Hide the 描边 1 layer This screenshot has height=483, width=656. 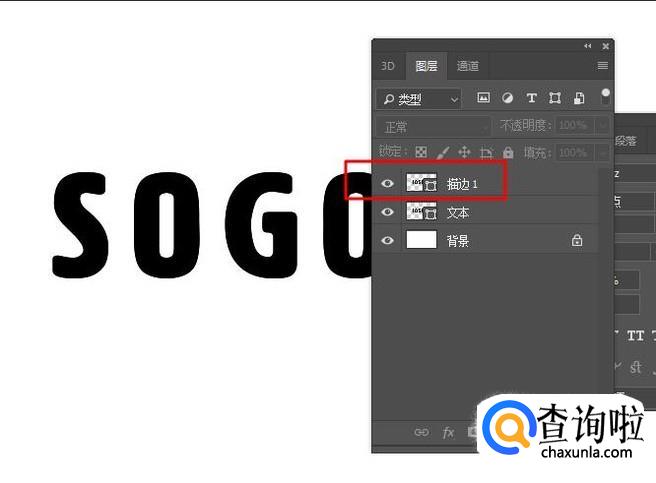click(x=387, y=184)
